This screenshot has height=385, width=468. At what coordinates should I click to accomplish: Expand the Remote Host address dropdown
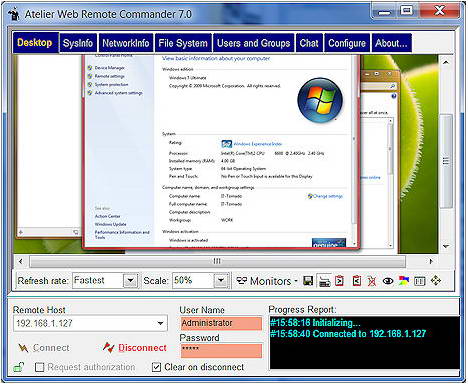pos(160,323)
